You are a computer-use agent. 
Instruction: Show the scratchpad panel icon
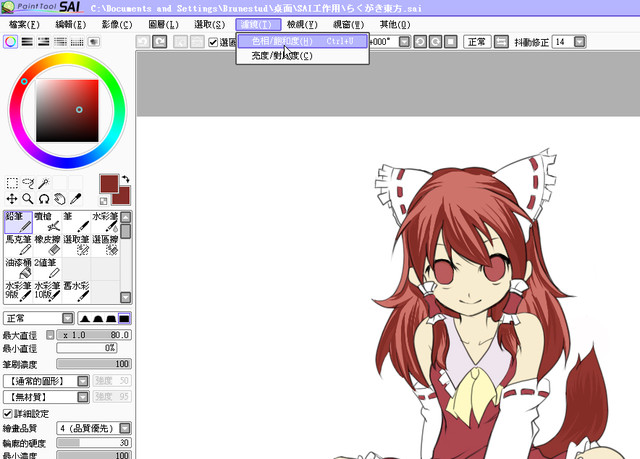pos(94,42)
